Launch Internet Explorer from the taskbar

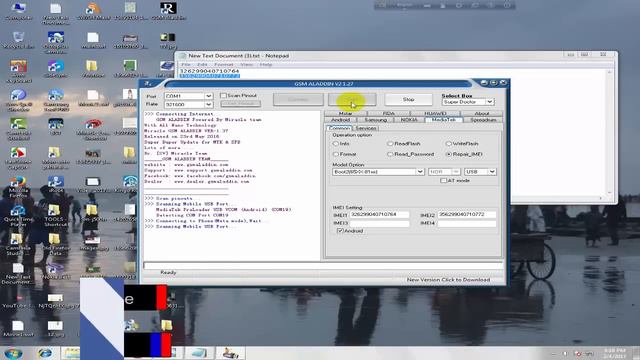[45, 353]
